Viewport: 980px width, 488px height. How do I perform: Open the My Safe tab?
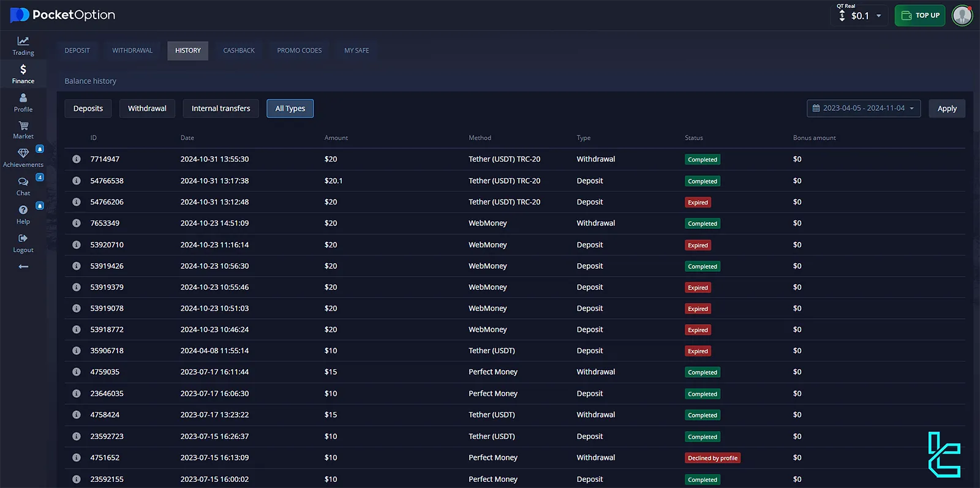pyautogui.click(x=356, y=51)
